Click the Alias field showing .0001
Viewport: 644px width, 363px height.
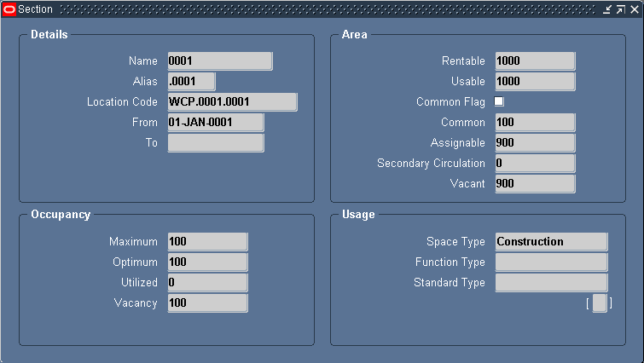tap(191, 82)
